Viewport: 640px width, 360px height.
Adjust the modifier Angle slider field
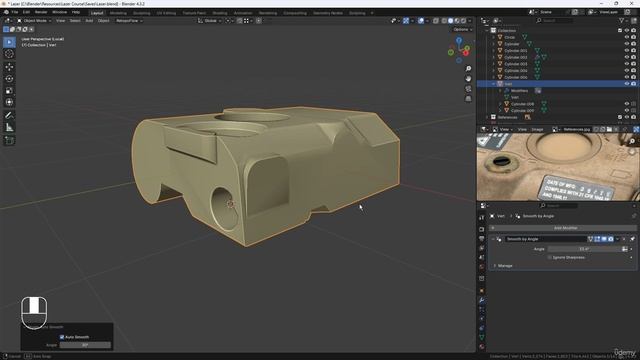pyautogui.click(x=584, y=249)
